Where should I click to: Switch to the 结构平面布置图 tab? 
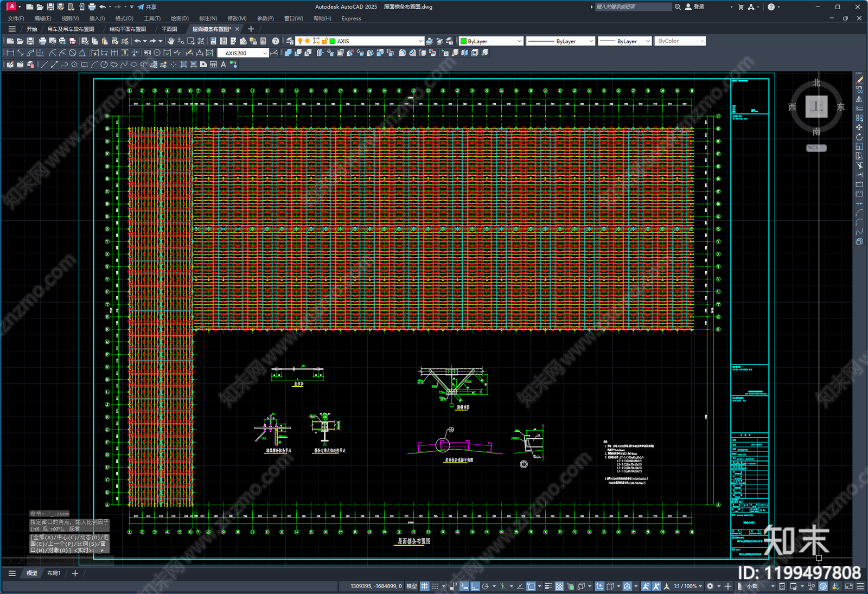127,29
